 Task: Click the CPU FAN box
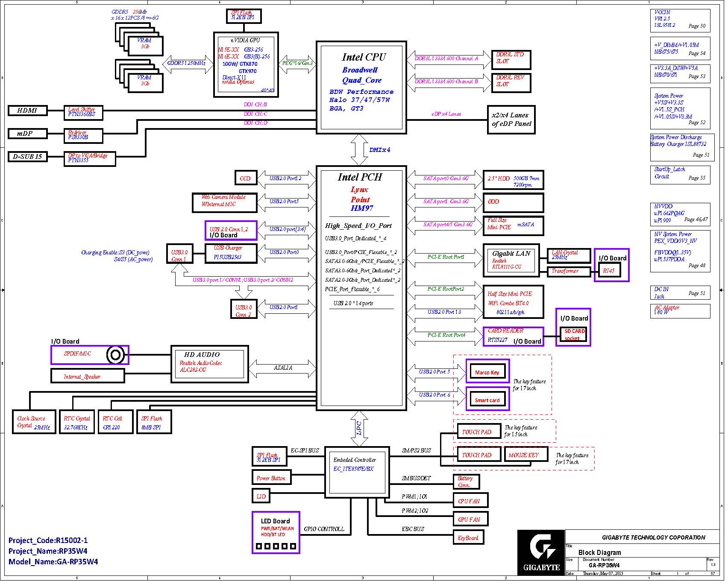pos(470,501)
